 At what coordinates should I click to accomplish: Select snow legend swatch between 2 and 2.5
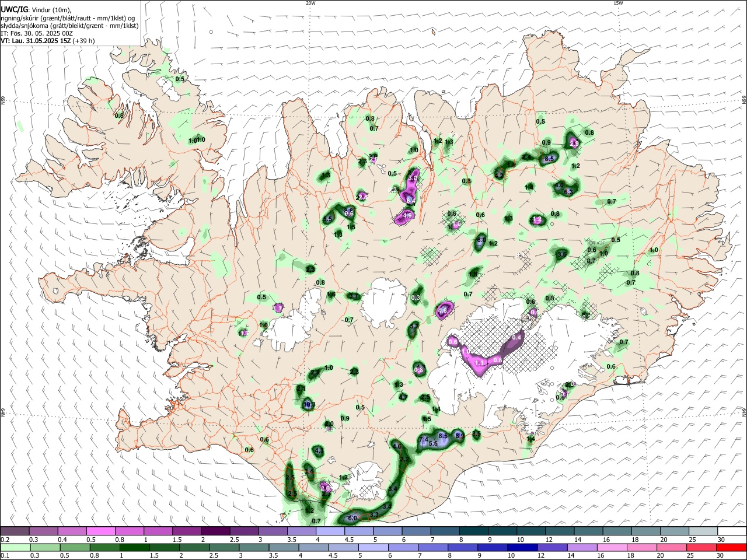pos(215,531)
